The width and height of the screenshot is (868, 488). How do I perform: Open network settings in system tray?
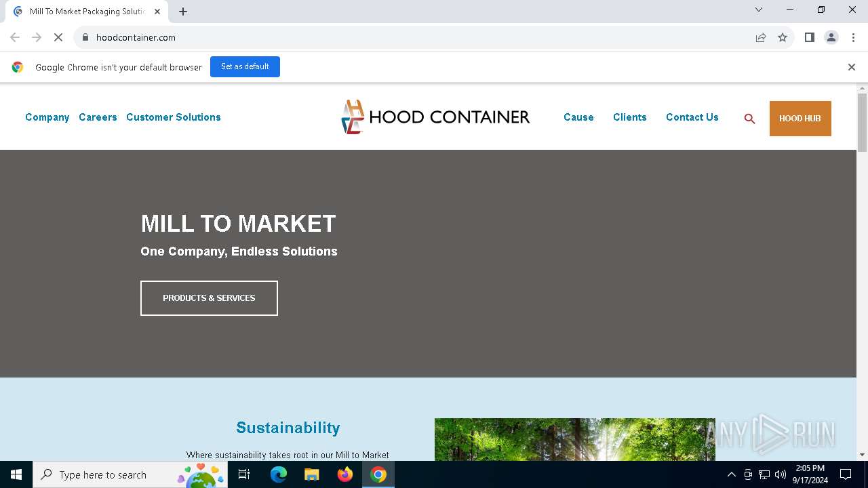(764, 474)
